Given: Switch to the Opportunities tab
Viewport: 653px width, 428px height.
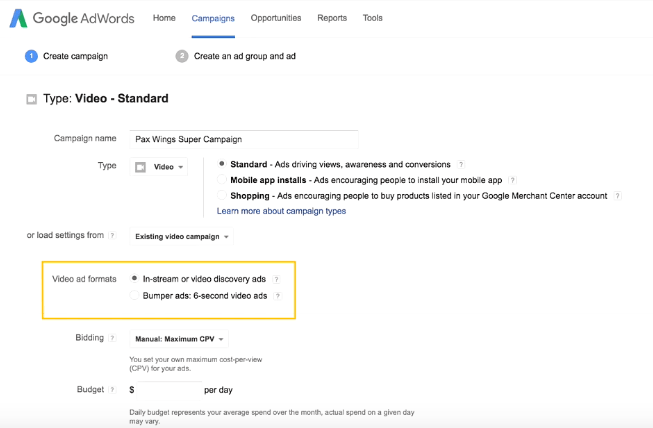Looking at the screenshot, I should coord(276,18).
